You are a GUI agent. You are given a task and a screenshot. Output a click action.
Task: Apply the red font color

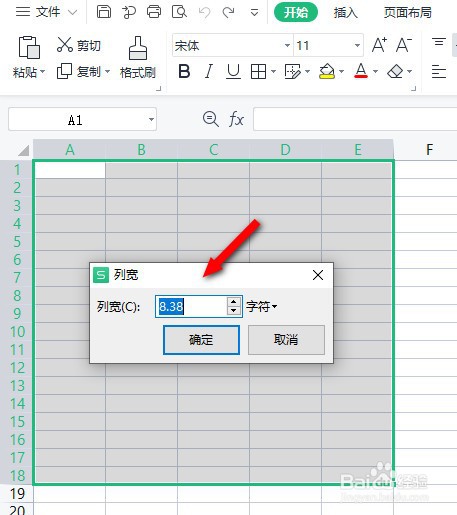pyautogui.click(x=361, y=71)
